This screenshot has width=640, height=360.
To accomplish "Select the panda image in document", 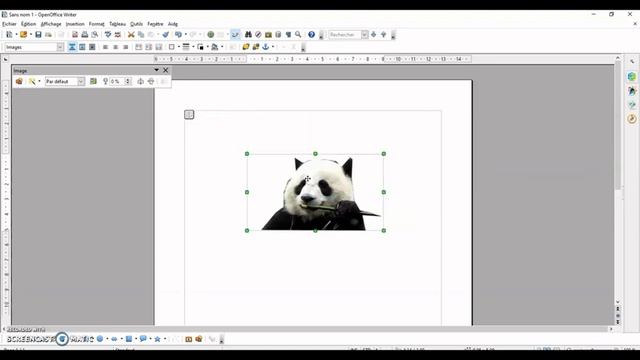I will tap(315, 192).
